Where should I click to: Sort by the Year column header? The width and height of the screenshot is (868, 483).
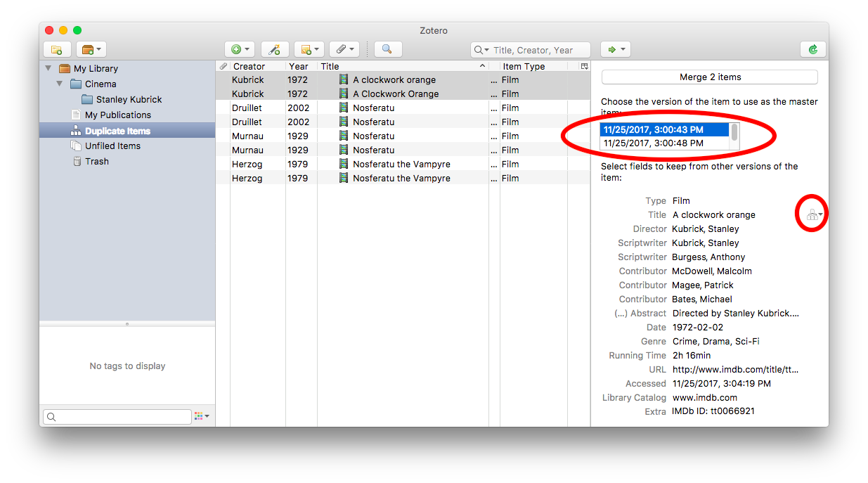302,66
